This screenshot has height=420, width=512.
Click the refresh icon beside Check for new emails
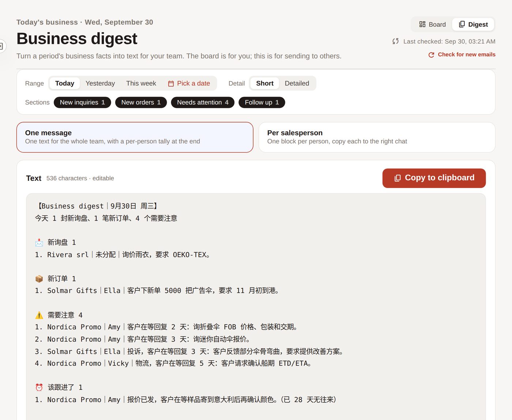point(431,55)
